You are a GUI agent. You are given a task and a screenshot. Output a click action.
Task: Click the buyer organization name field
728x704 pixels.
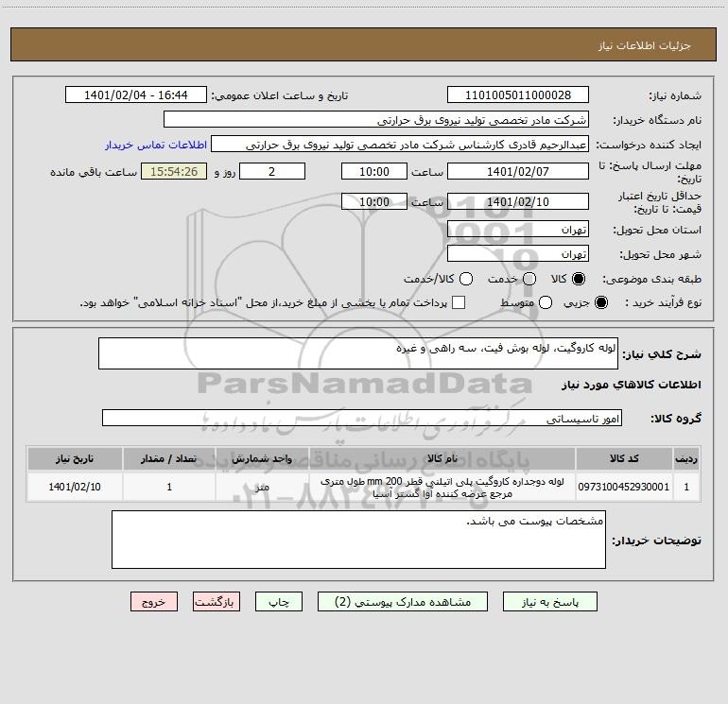(376, 120)
